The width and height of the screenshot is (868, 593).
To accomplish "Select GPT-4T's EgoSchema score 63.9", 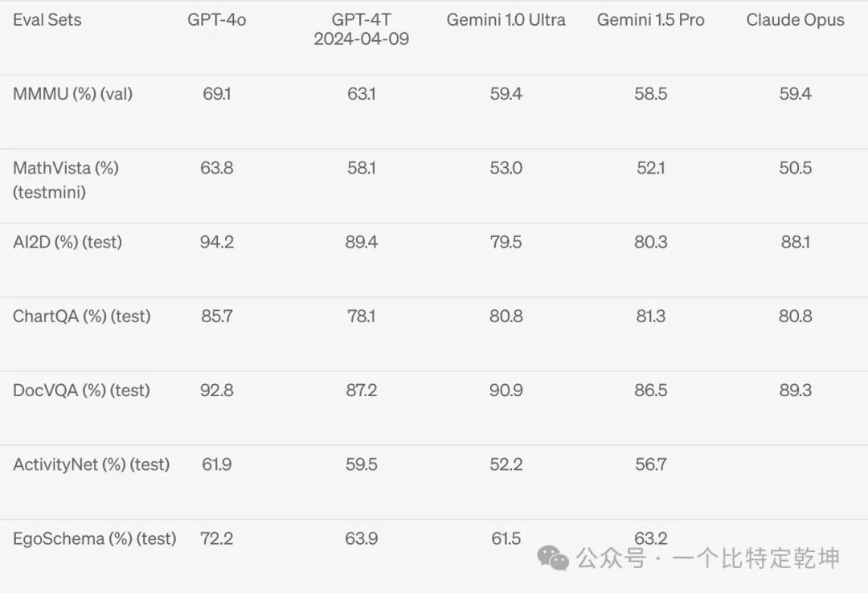I will point(361,538).
